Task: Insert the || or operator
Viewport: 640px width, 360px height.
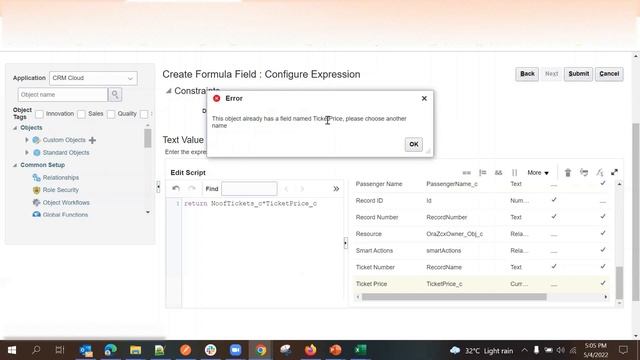Action: pyautogui.click(x=514, y=173)
